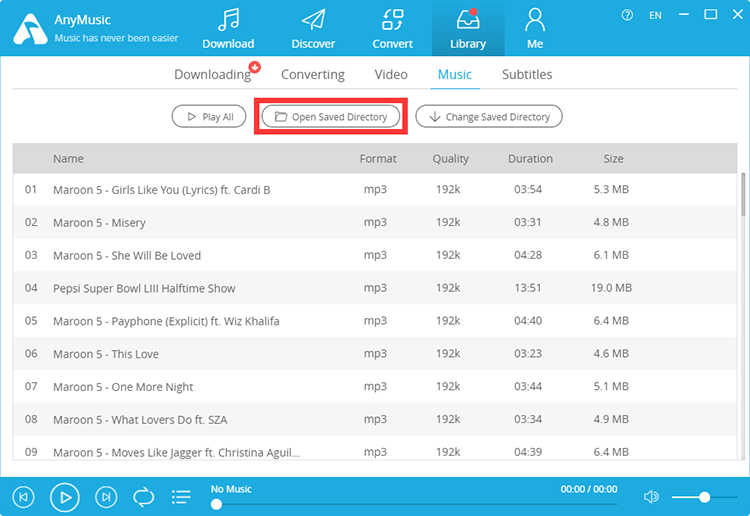Select Maroon 5 - Payphone track
Image resolution: width=750 pixels, height=516 pixels.
(375, 321)
